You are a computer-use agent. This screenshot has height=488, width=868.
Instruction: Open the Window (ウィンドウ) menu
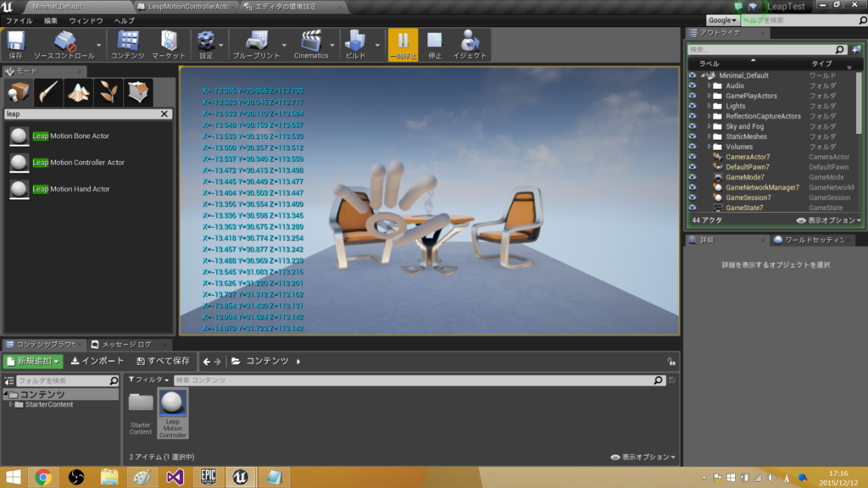(x=86, y=20)
